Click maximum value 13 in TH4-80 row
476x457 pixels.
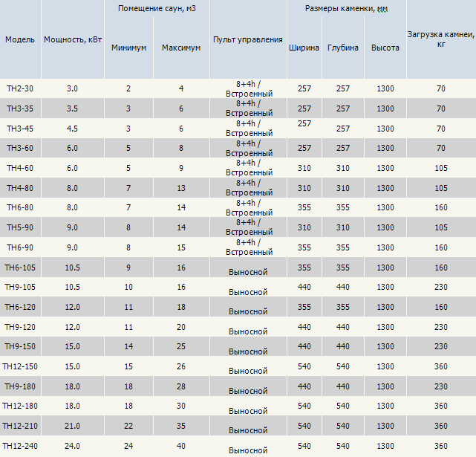[x=181, y=188]
